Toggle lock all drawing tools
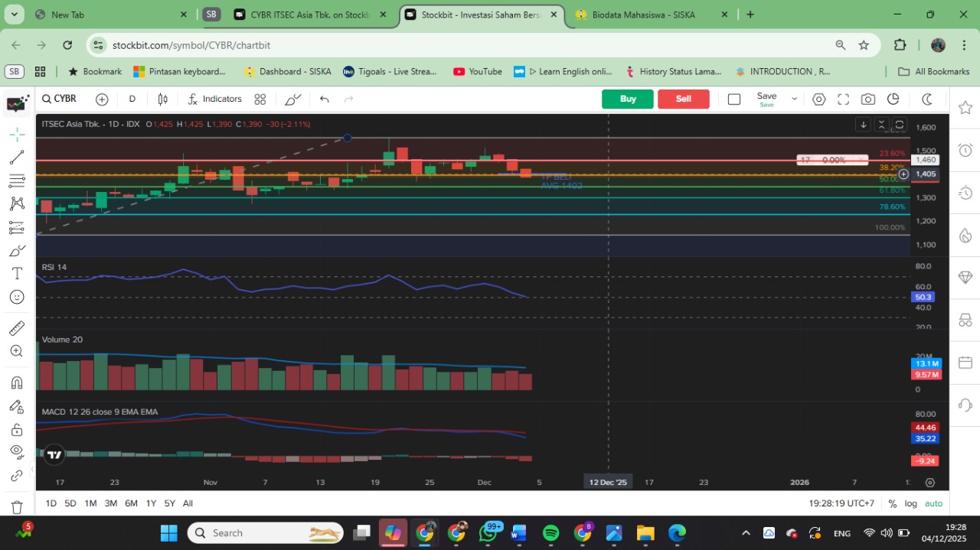 (x=17, y=430)
